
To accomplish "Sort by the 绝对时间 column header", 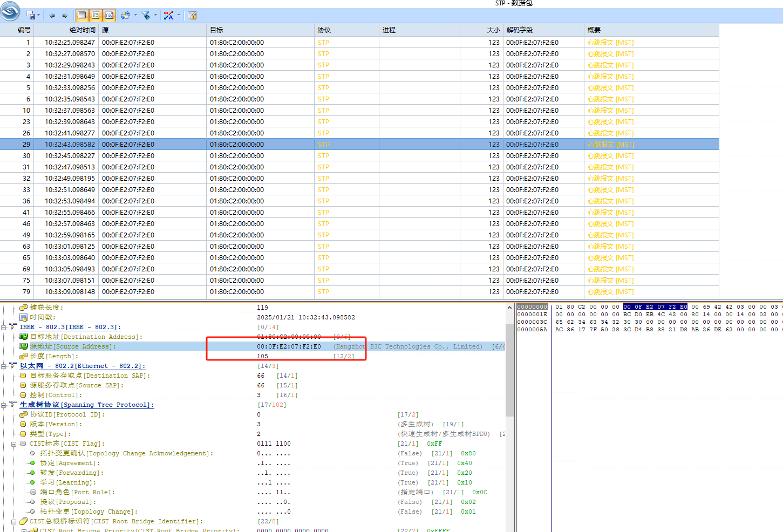I will coord(82,30).
